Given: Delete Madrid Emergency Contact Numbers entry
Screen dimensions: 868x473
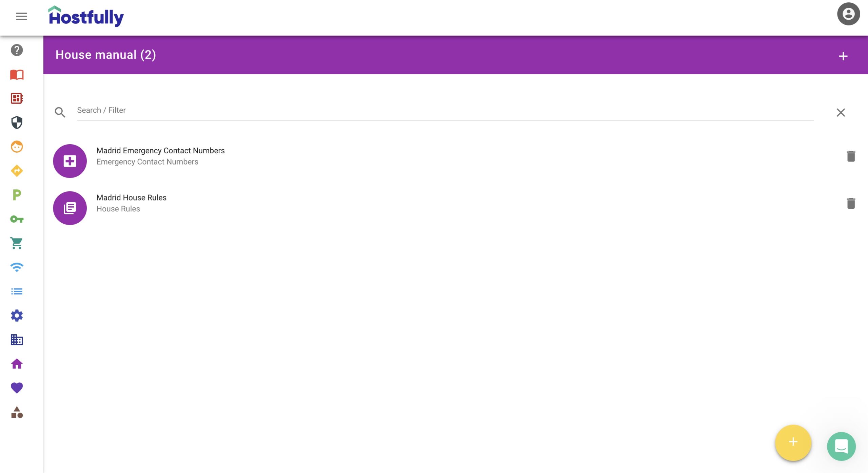Looking at the screenshot, I should tap(851, 156).
